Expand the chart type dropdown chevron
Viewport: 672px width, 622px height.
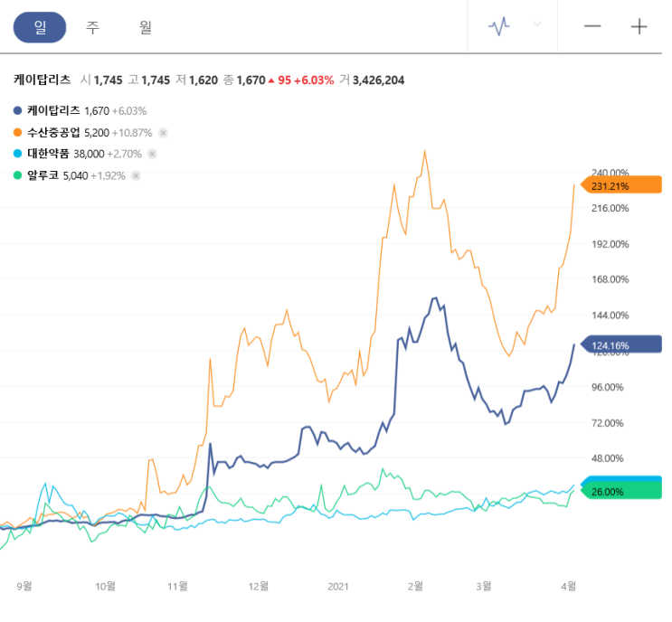pyautogui.click(x=537, y=24)
